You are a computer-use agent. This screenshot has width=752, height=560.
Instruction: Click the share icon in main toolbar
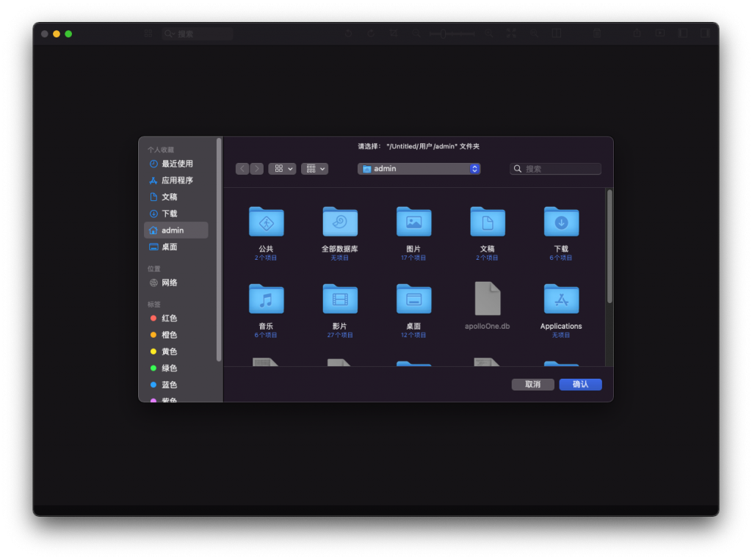coord(637,33)
